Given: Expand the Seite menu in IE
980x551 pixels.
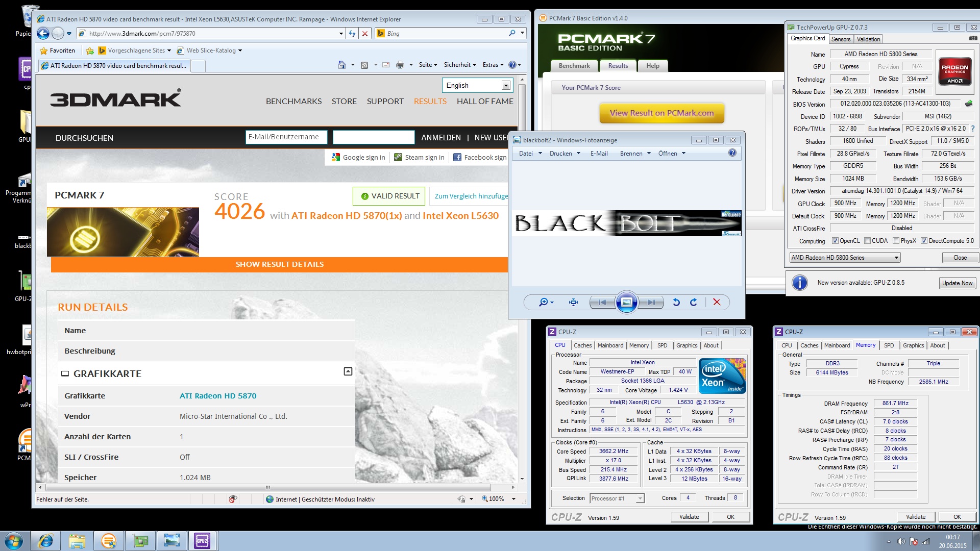Looking at the screenshot, I should [428, 65].
